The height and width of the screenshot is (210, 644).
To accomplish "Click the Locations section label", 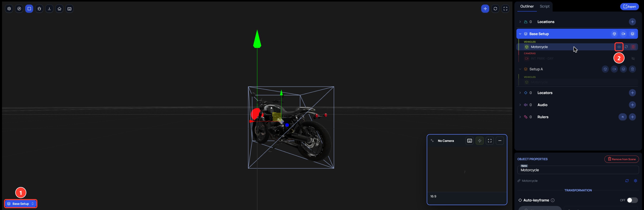I will click(x=546, y=22).
